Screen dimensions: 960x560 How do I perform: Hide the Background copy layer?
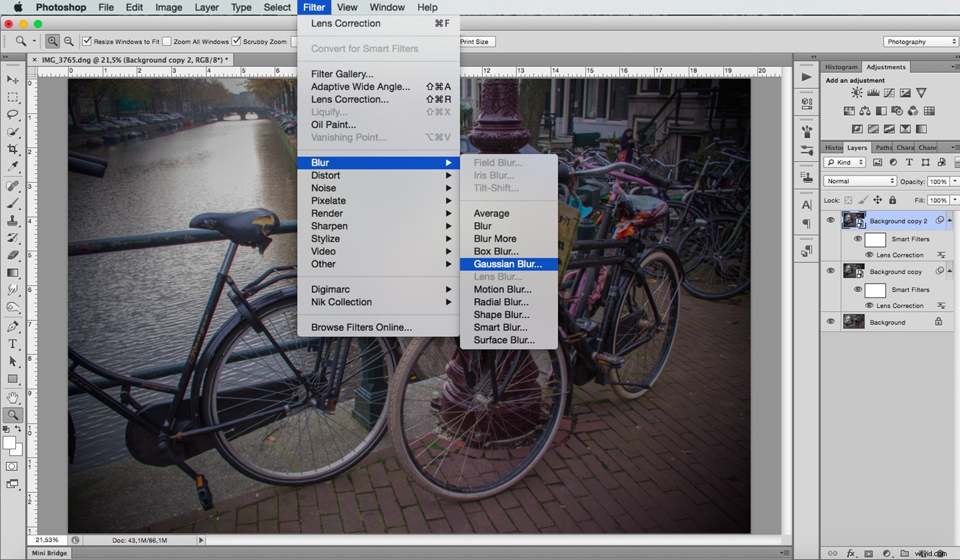(x=830, y=271)
